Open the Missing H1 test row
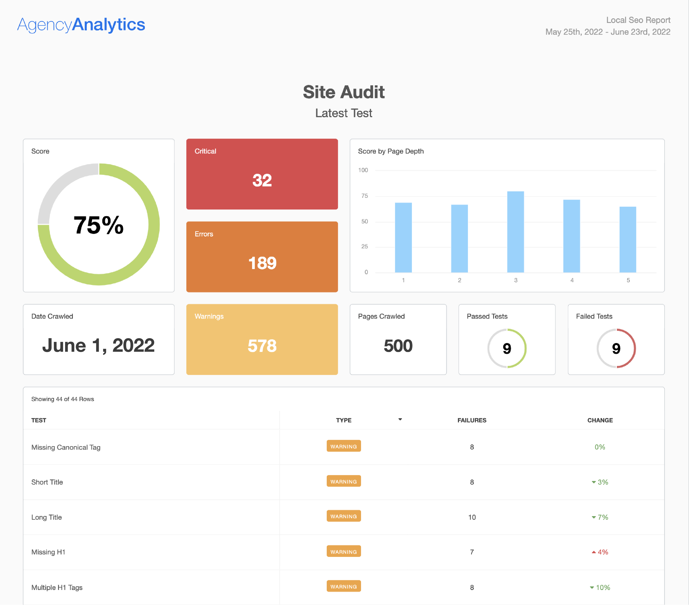Viewport: 689px width, 616px height. point(48,552)
